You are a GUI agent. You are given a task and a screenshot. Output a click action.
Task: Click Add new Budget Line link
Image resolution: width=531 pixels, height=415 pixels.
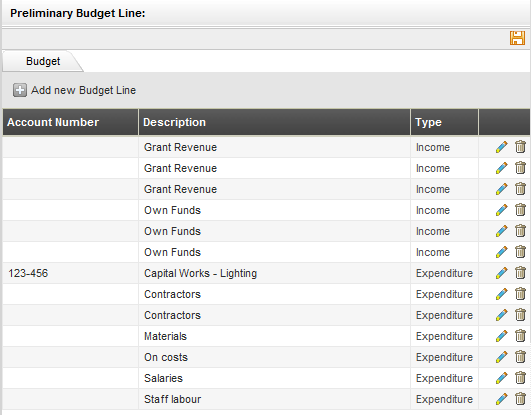(x=83, y=90)
